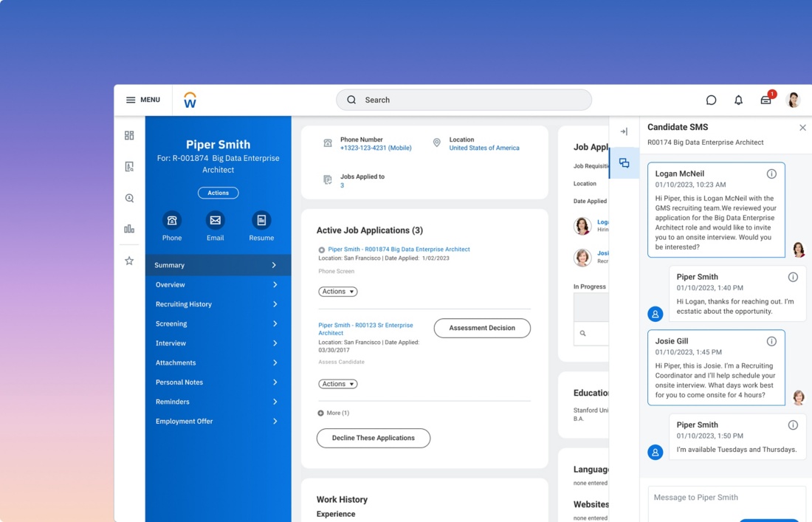Open Actions dropdown for Big Data application

[337, 292]
